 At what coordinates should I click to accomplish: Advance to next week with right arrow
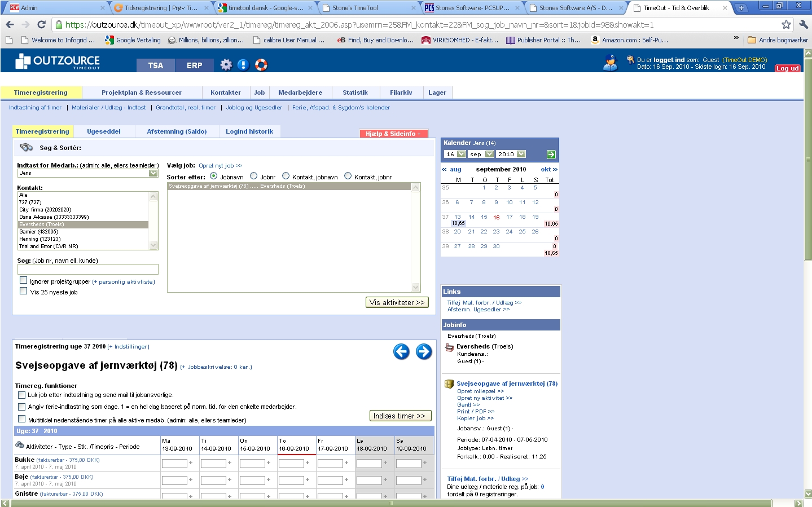tap(424, 351)
